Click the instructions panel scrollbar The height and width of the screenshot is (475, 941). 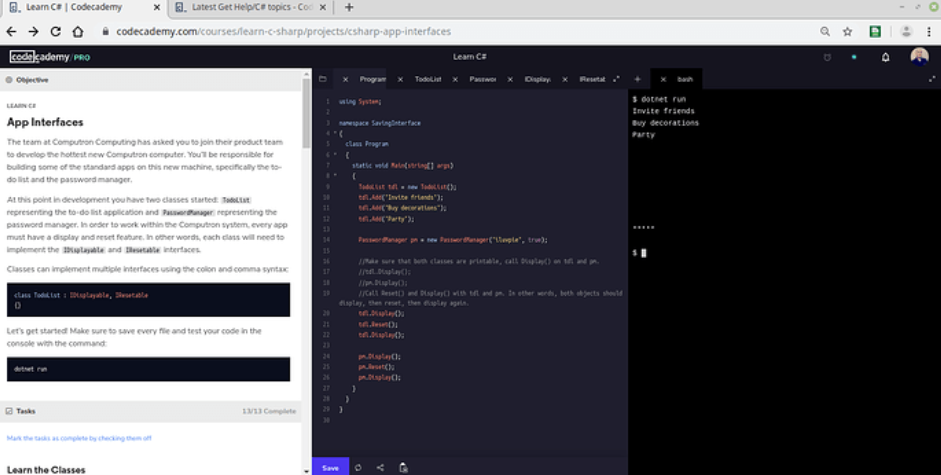coord(306,114)
